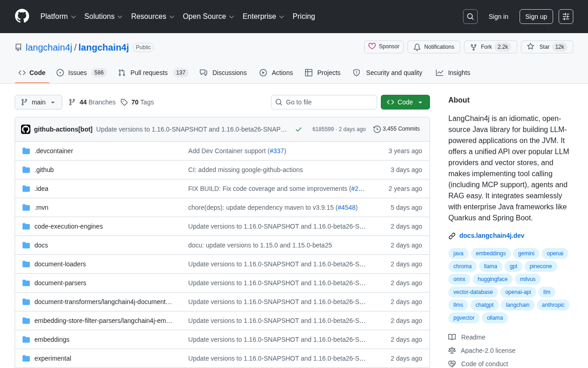Open the main branch selector dropdown
The image size is (588, 368).
(39, 102)
